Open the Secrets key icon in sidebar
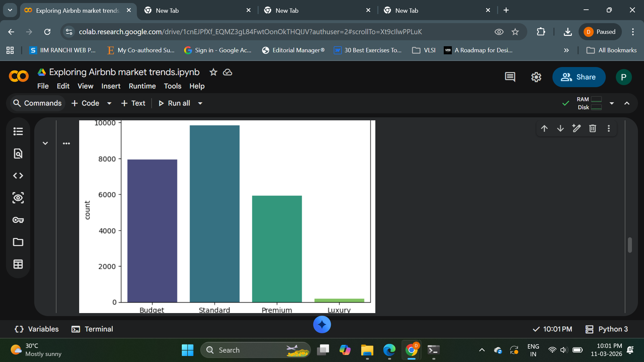This screenshot has height=362, width=644. click(x=18, y=220)
